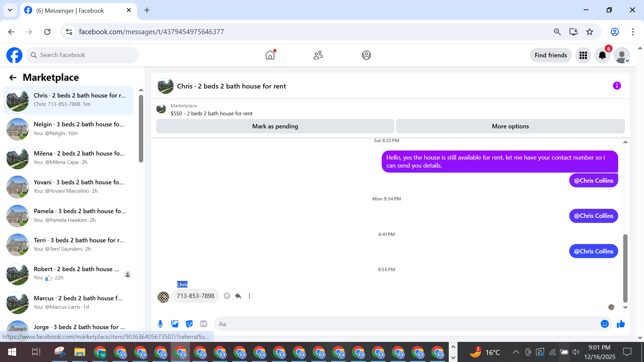644x362 pixels.
Task: Open the volume control in system tray
Action: [576, 352]
